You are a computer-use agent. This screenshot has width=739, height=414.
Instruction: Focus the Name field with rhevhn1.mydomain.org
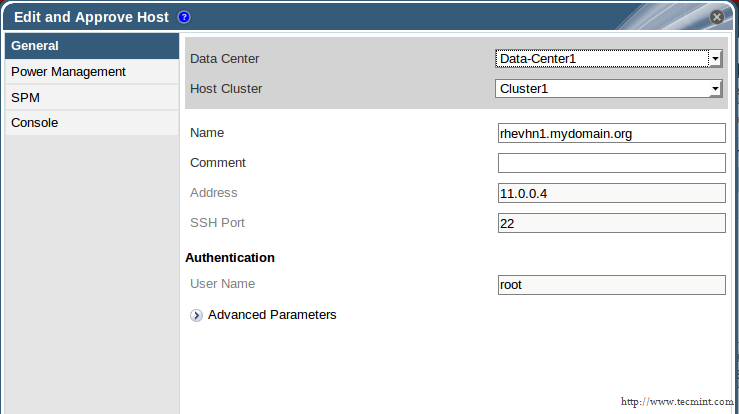[610, 133]
